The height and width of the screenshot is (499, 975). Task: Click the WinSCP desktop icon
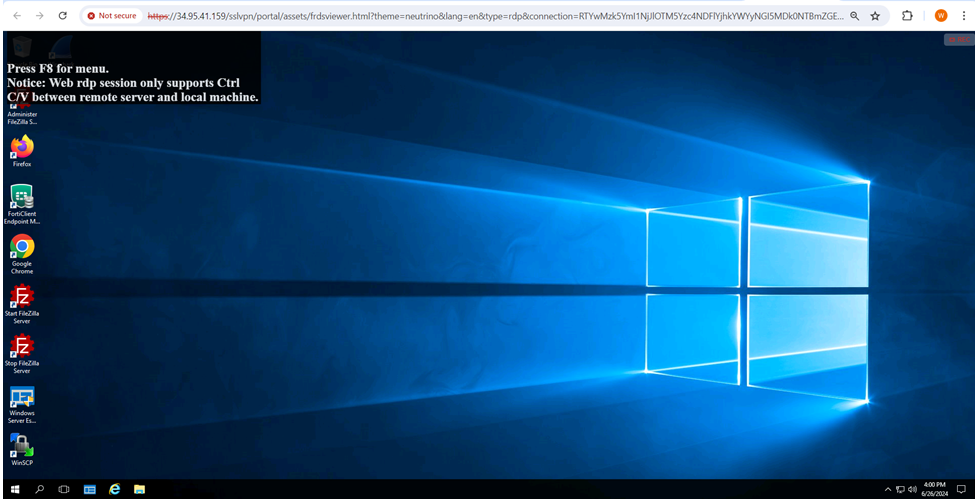click(x=22, y=446)
